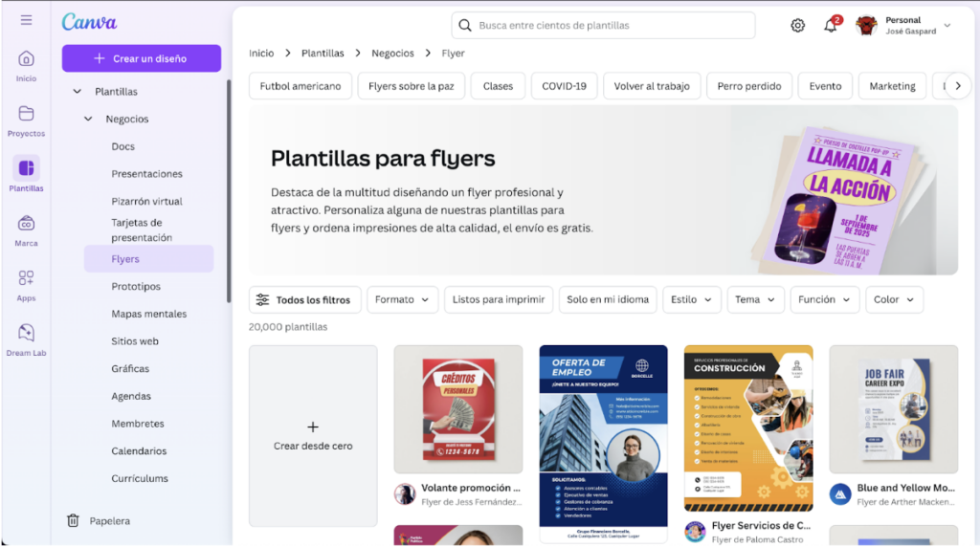Viewport: 980px width, 547px height.
Task: Open Papelera trash icon
Action: tap(73, 520)
